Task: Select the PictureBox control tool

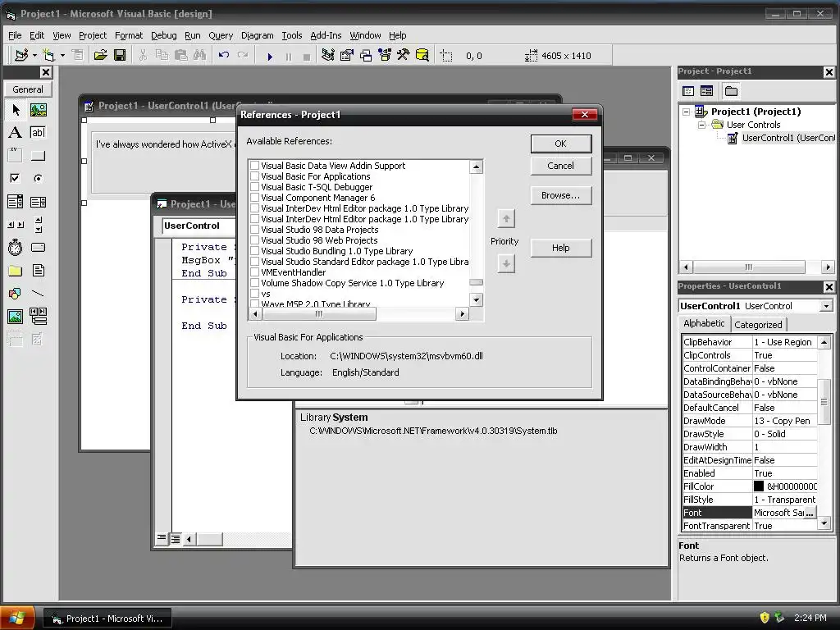Action: tap(38, 110)
